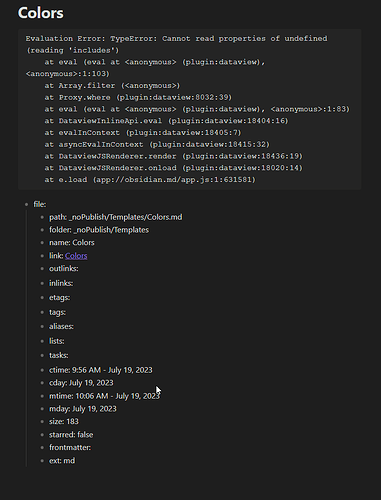Click the 'at DataviewInlineApi.eval' stack line
The image size is (381, 500).
[166, 121]
